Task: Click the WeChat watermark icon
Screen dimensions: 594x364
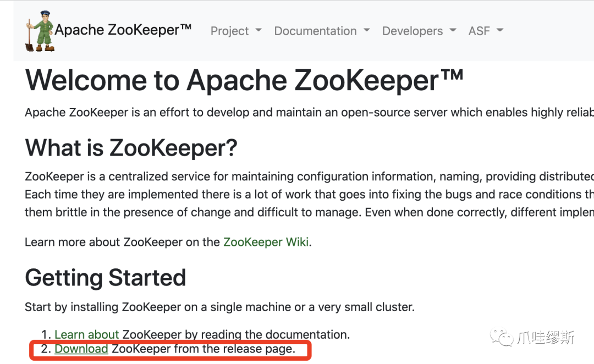Action: pyautogui.click(x=502, y=337)
